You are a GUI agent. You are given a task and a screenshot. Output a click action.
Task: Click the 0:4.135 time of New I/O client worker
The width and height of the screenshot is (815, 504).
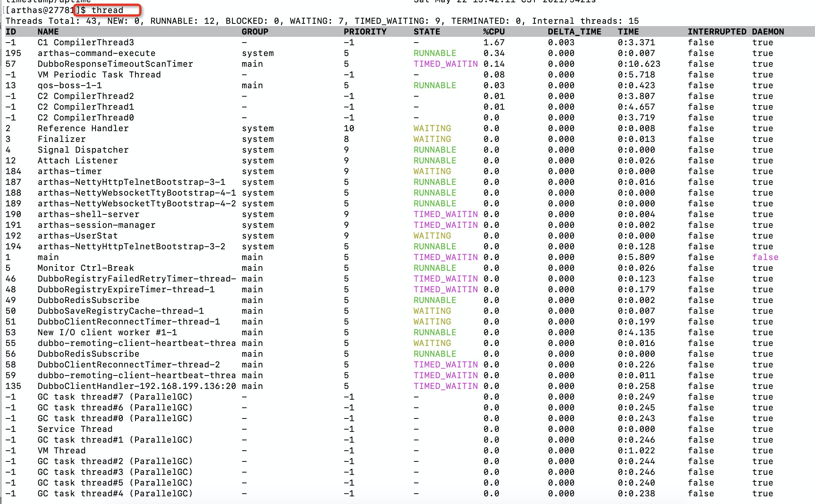(x=636, y=332)
